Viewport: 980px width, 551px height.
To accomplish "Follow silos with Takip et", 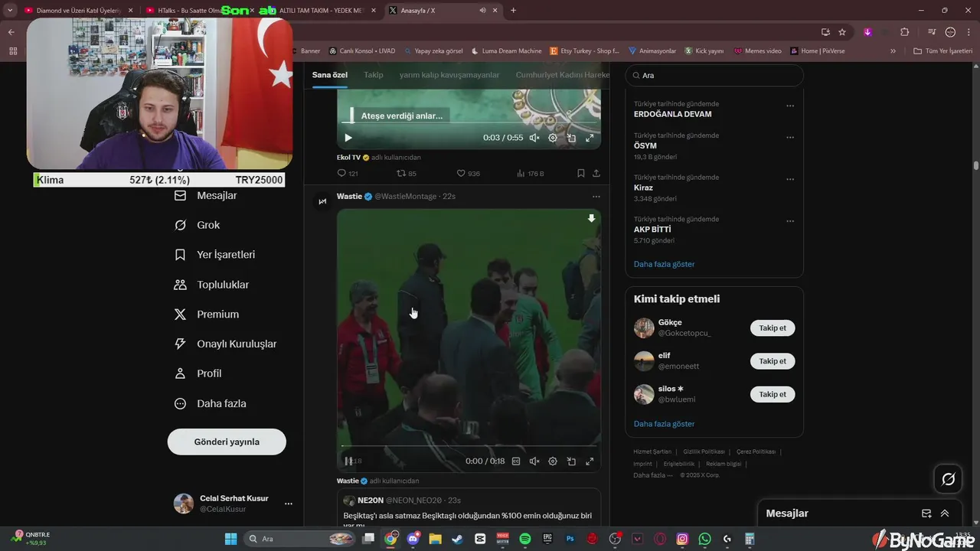I will (x=773, y=394).
